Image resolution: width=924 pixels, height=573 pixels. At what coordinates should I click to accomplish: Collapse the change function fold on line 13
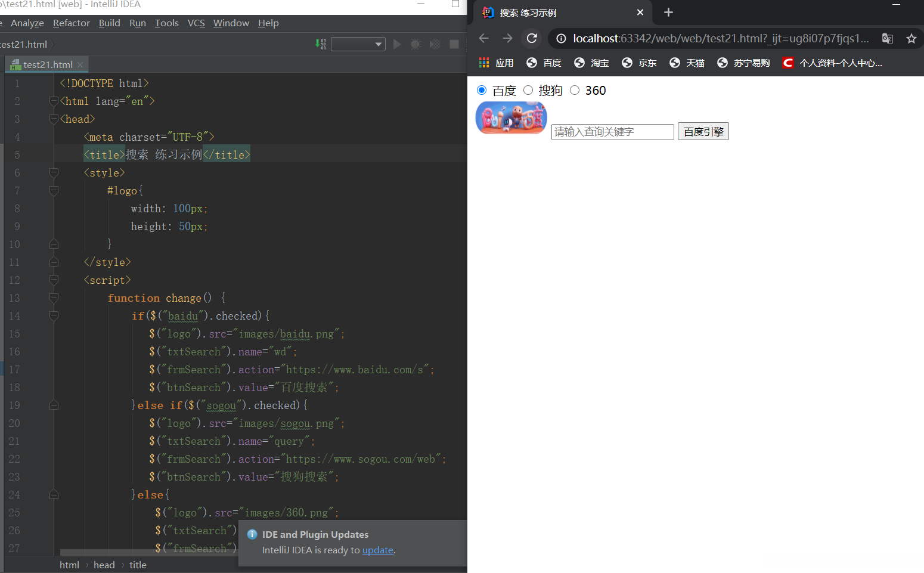(54, 298)
